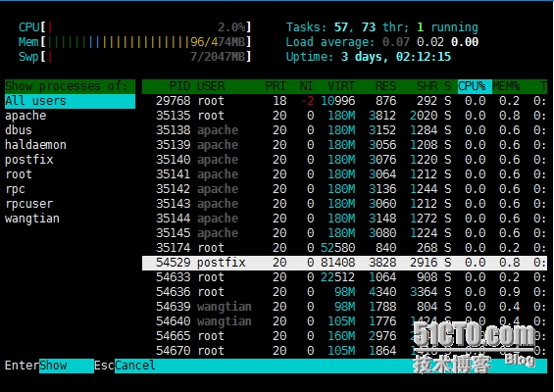Select wangtian process row PID 54640
Image resolution: width=554 pixels, height=392 pixels.
point(344,321)
